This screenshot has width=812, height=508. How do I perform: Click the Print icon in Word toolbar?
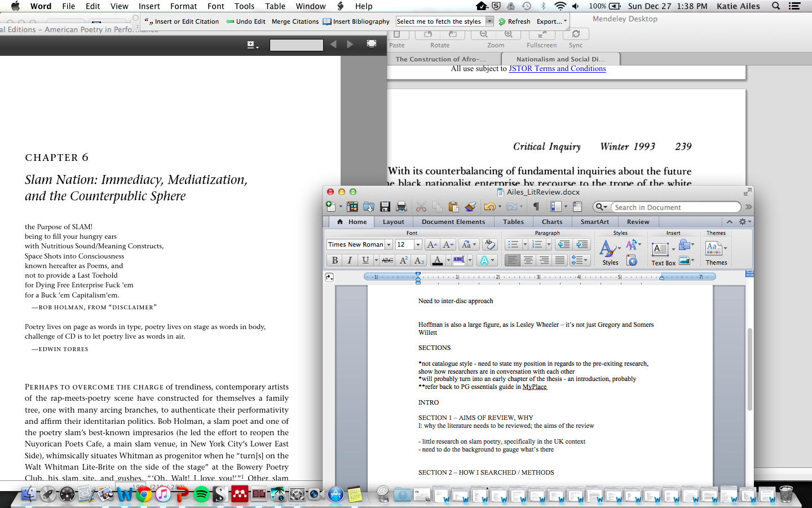[401, 207]
